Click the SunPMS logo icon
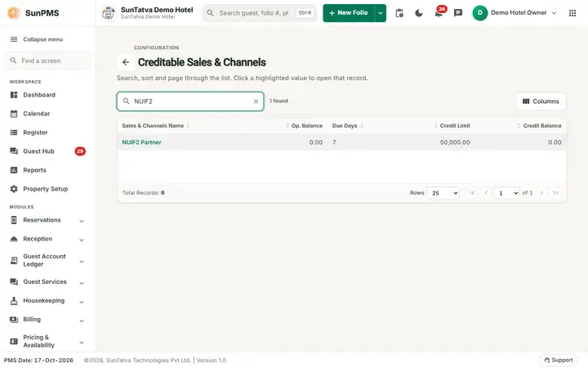588x368 pixels. tap(14, 13)
